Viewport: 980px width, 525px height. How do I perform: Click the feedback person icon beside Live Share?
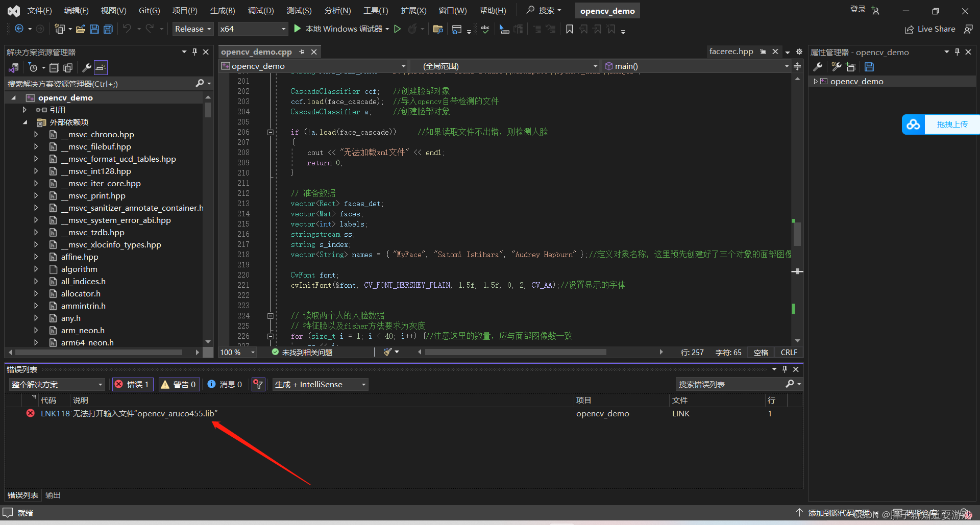coord(968,29)
